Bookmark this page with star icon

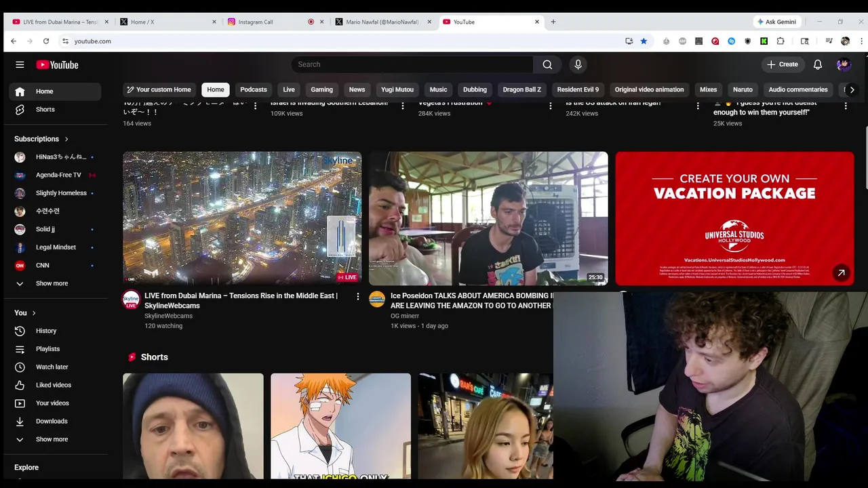click(644, 41)
